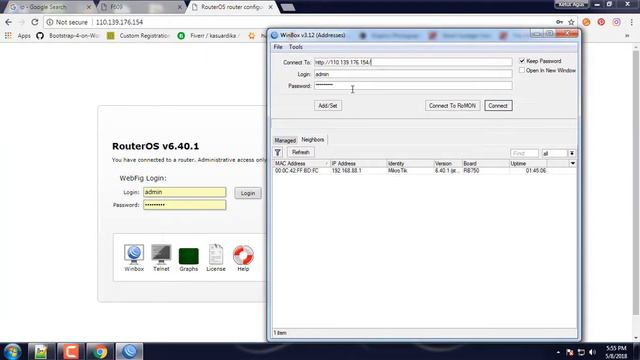Image resolution: width=640 pixels, height=360 pixels.
Task: Open the Graphs icon on the WebFig page
Action: (x=189, y=259)
